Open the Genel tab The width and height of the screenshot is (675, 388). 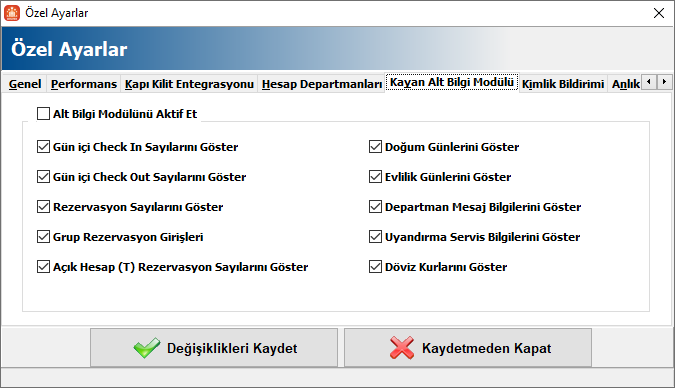tap(25, 84)
